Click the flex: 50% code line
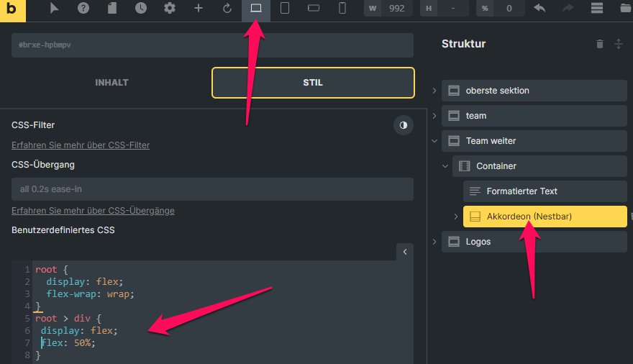Viewport: 633px width, 364px height. (x=68, y=343)
